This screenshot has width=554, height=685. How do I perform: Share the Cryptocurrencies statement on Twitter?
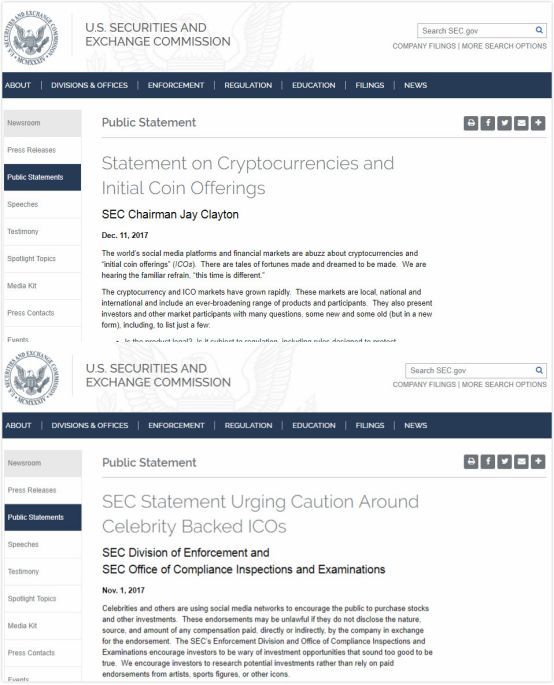coord(504,123)
